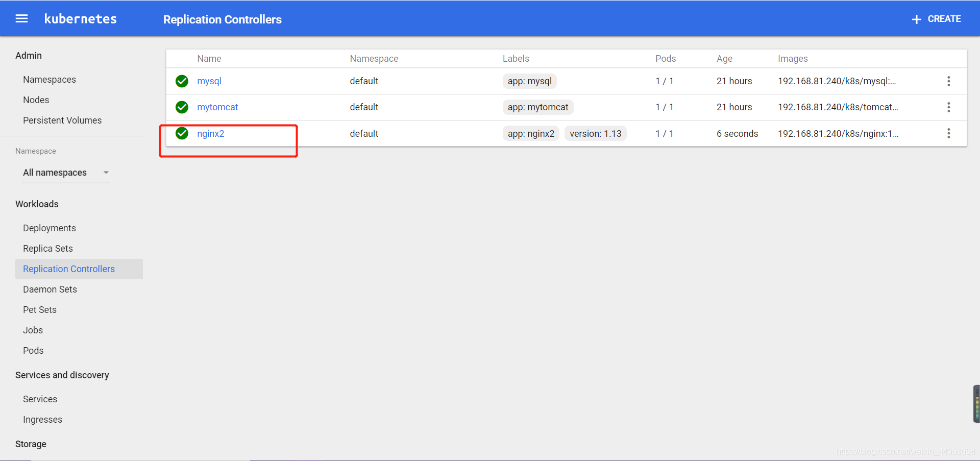
Task: Go to Namespaces in the sidebar
Action: tap(50, 80)
